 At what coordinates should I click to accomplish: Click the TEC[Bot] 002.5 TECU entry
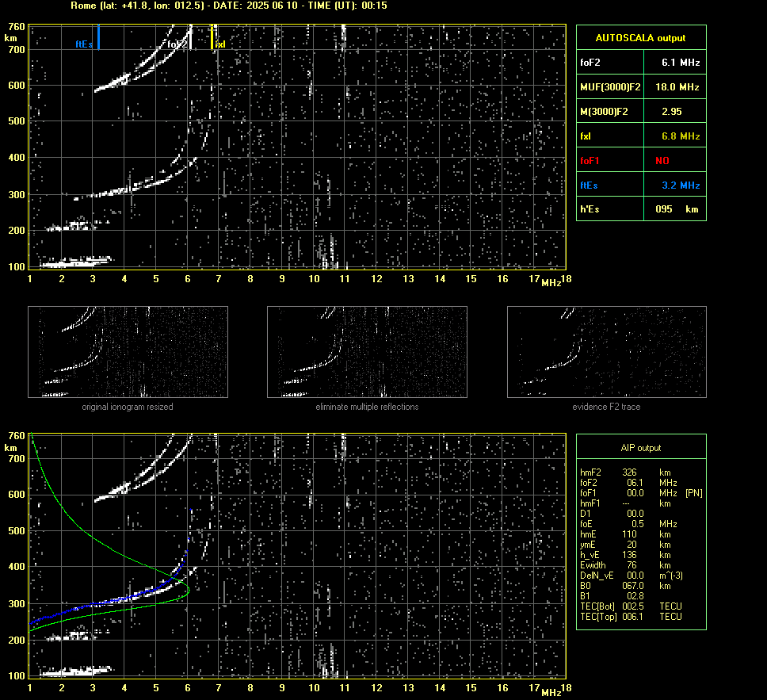tap(631, 606)
